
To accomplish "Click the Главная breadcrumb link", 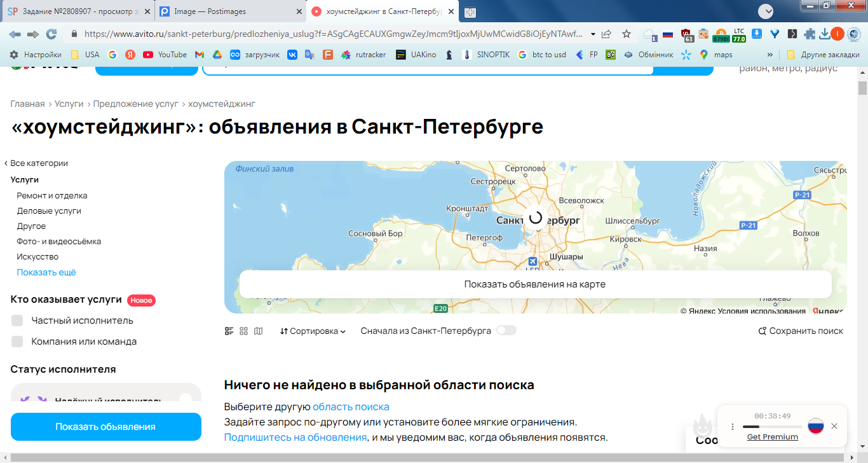I will 27,104.
